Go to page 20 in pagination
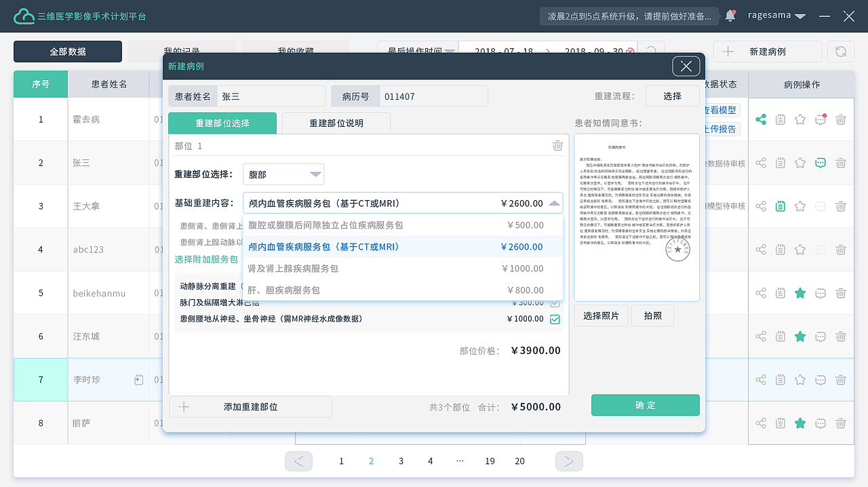 519,461
